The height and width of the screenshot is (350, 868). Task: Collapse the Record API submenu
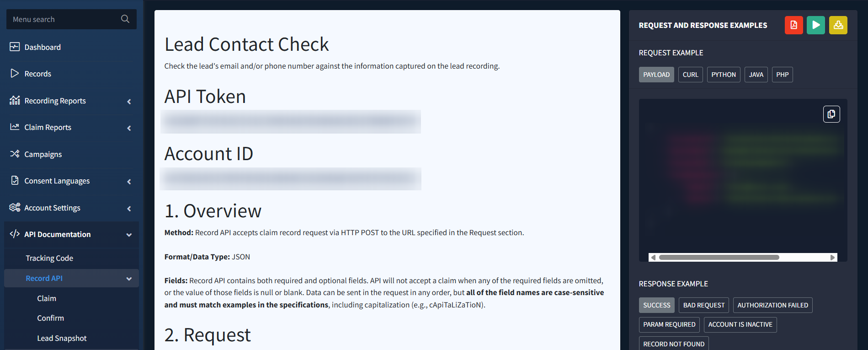point(129,279)
